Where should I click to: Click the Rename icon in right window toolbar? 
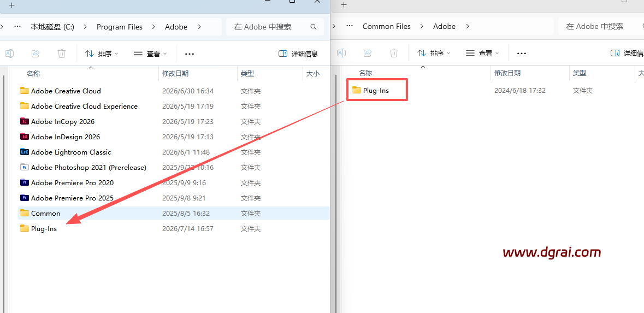(x=341, y=53)
